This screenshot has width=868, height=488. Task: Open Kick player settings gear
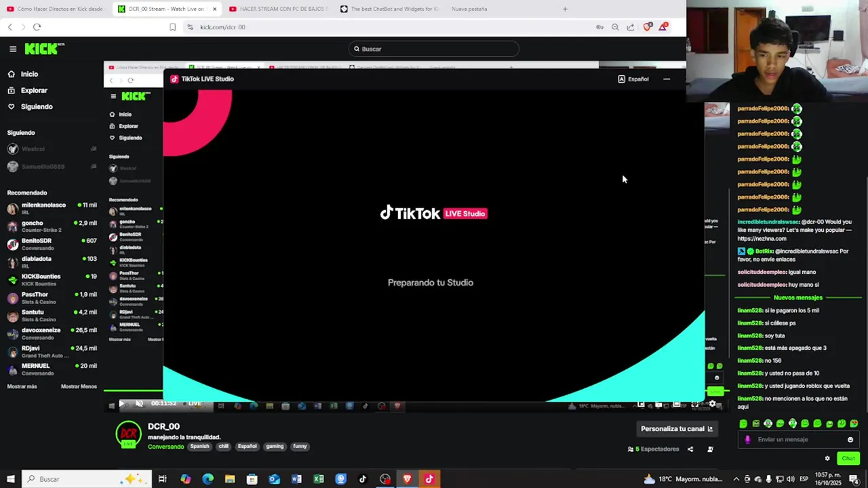point(711,404)
